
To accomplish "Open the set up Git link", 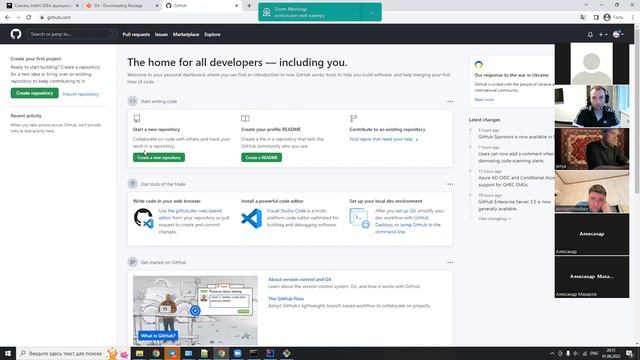I will (x=406, y=211).
